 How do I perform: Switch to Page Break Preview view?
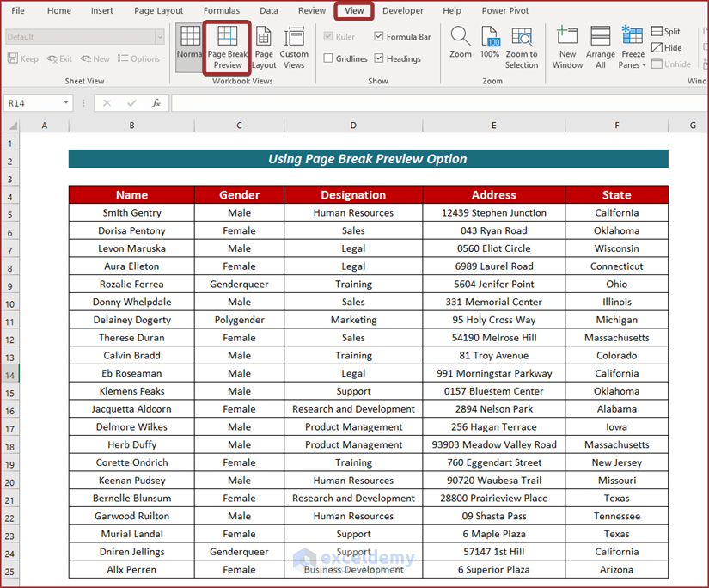pos(227,46)
